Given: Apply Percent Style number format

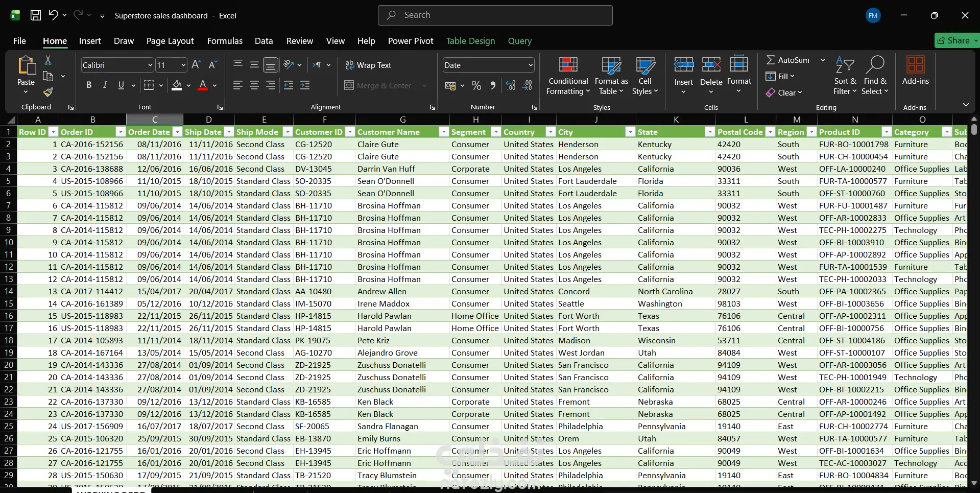Looking at the screenshot, I should pyautogui.click(x=476, y=85).
